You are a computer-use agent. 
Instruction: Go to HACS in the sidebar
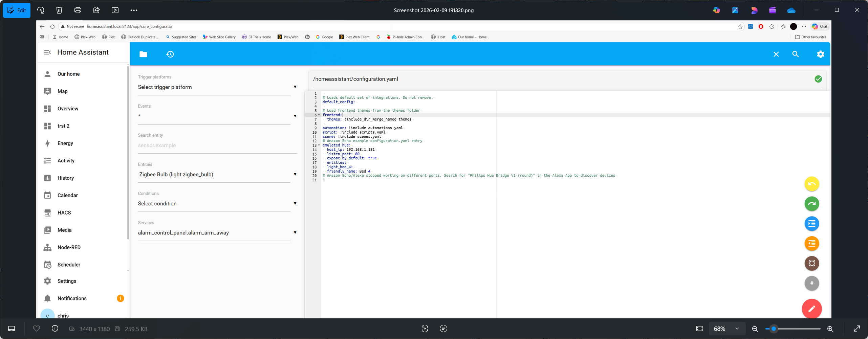tap(64, 212)
